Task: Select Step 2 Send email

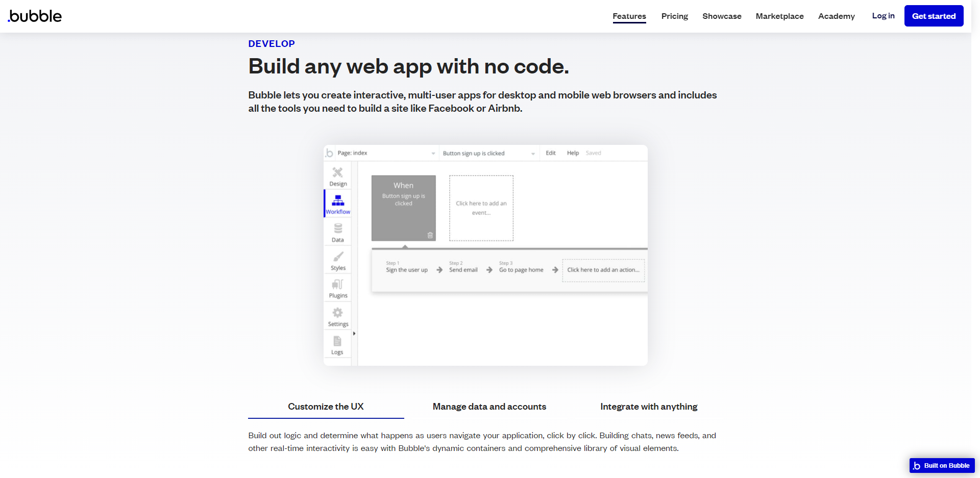Action: coord(463,267)
